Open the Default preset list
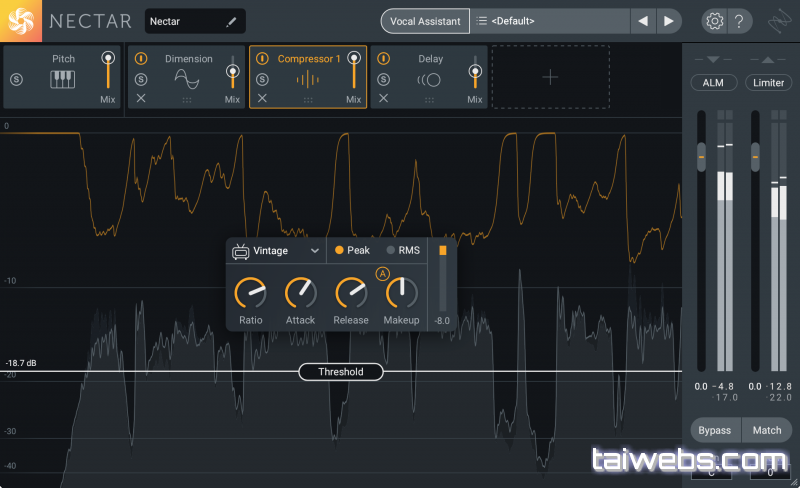Image resolution: width=800 pixels, height=488 pixels. point(550,21)
